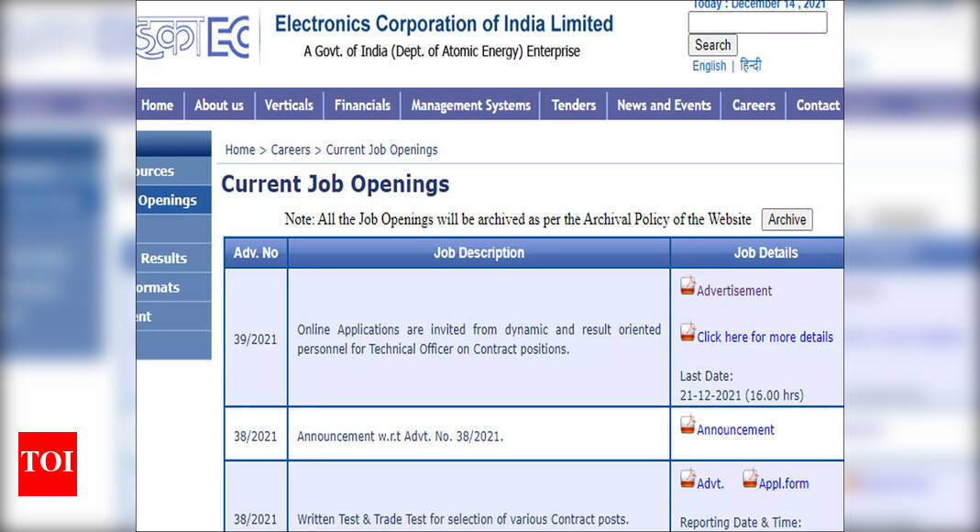
Task: Click the 'Last Date:' label
Action: (x=706, y=376)
